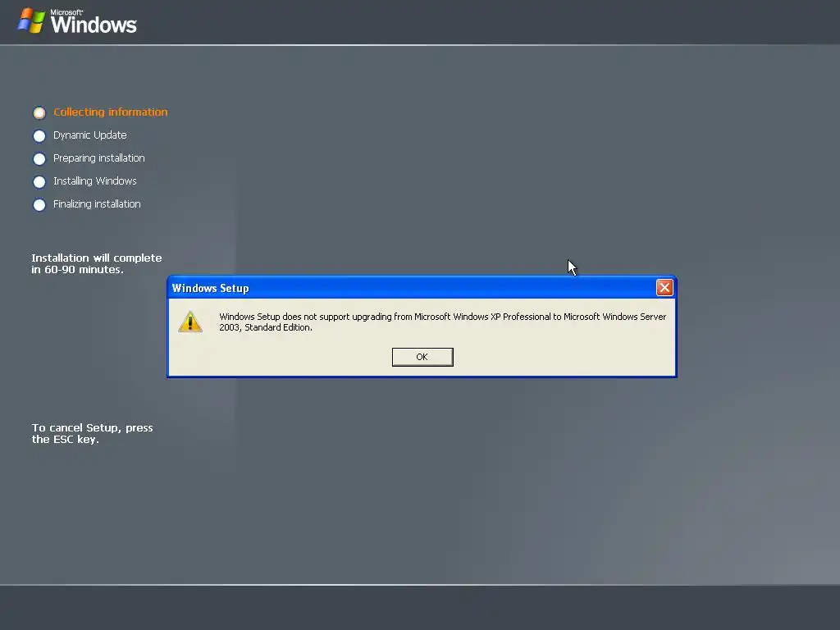Click the "Finalizing installation" text
840x630 pixels.
click(97, 204)
